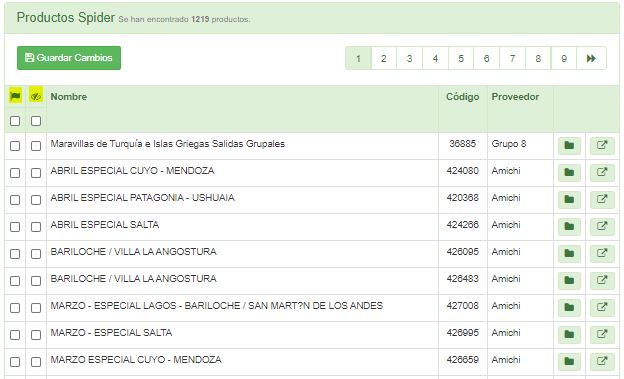Check flag box for code 426483 row
The height and width of the screenshot is (379, 624).
coord(15,281)
